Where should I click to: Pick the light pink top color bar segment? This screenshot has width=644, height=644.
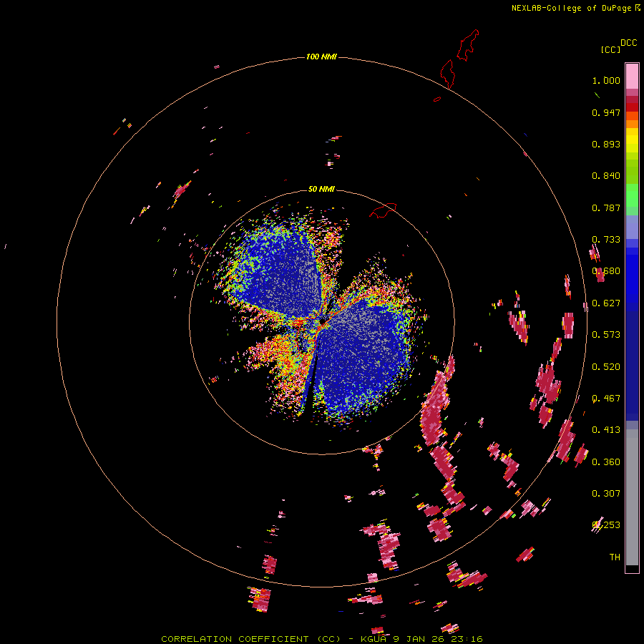[632, 77]
